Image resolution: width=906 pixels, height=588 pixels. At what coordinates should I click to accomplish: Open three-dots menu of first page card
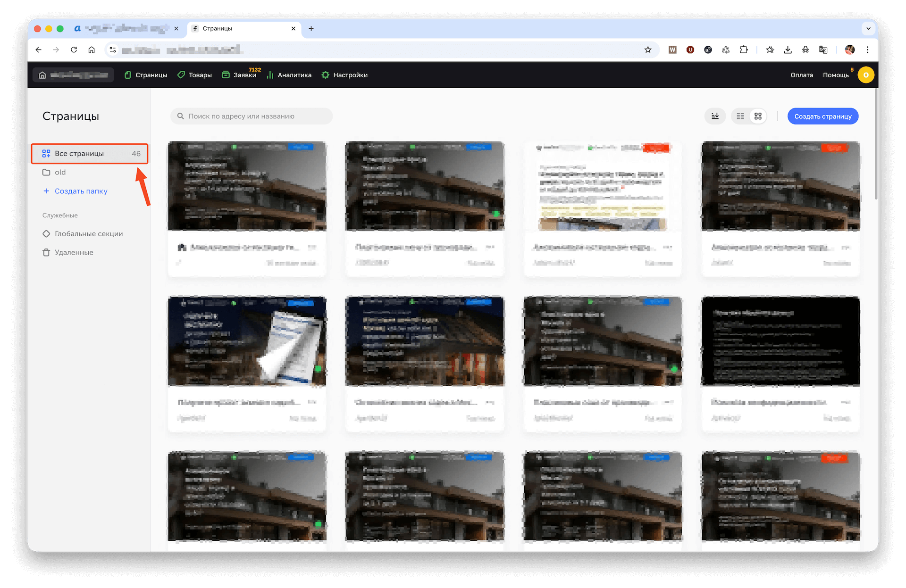click(x=312, y=247)
